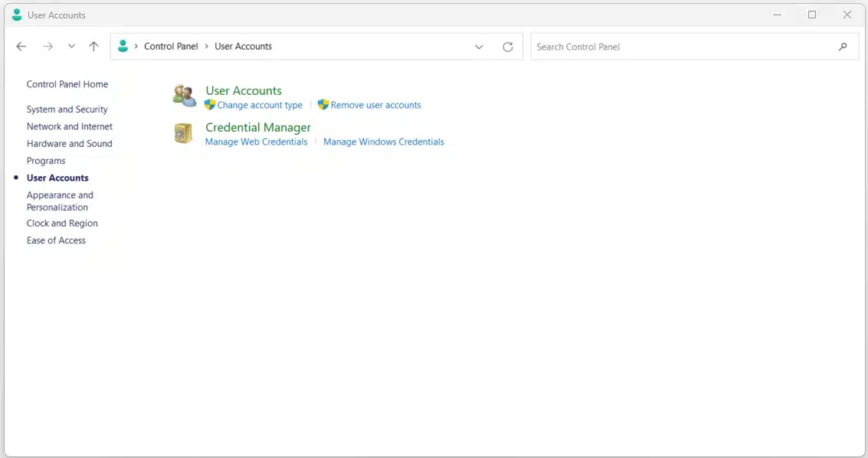Open the recent locations chevron dropdown
This screenshot has width=868, height=458.
[71, 46]
